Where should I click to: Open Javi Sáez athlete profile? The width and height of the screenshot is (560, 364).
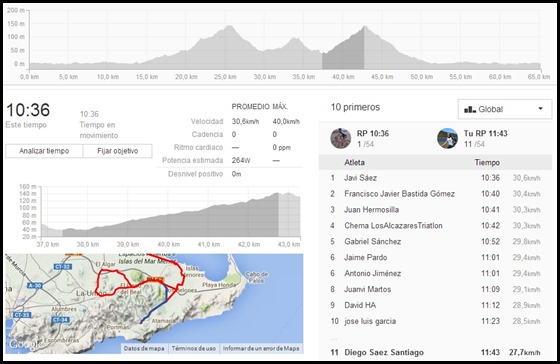click(360, 178)
